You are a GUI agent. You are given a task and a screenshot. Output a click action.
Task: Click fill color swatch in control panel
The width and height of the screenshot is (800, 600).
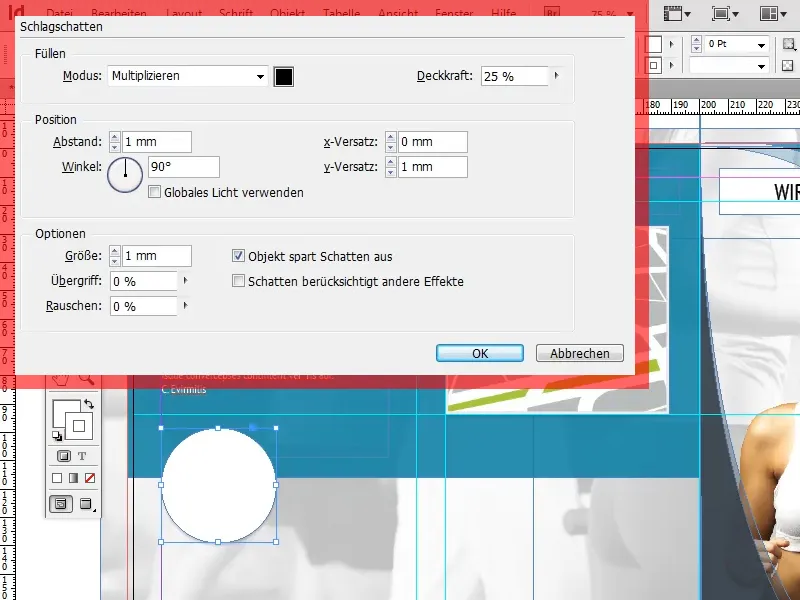click(x=654, y=44)
